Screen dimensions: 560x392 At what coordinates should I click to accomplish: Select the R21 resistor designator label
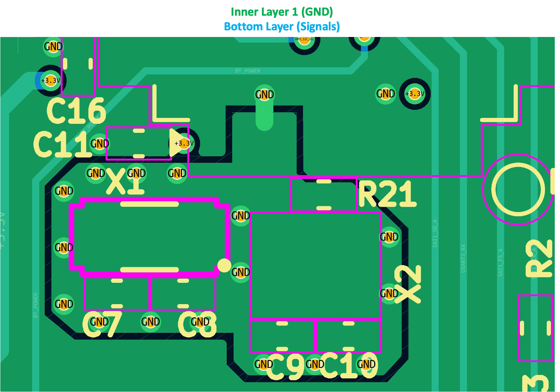(387, 194)
